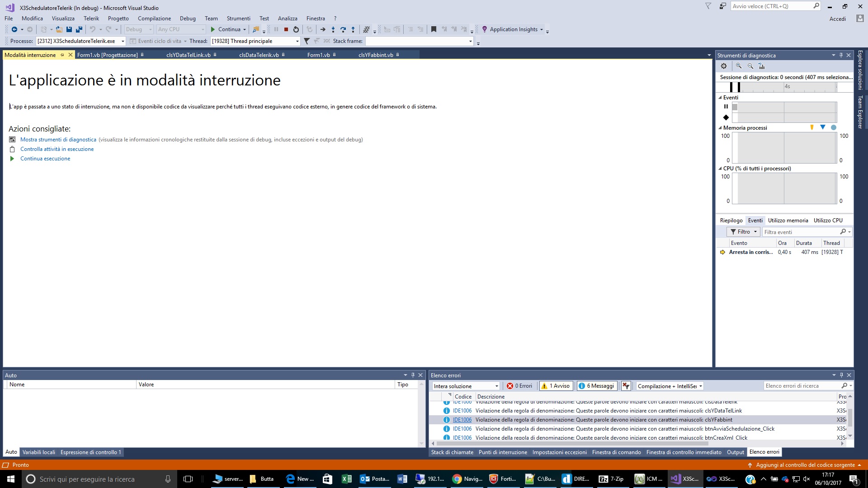Click the Mostra strumenti di diagnostica link
This screenshot has width=868, height=488.
coord(58,140)
